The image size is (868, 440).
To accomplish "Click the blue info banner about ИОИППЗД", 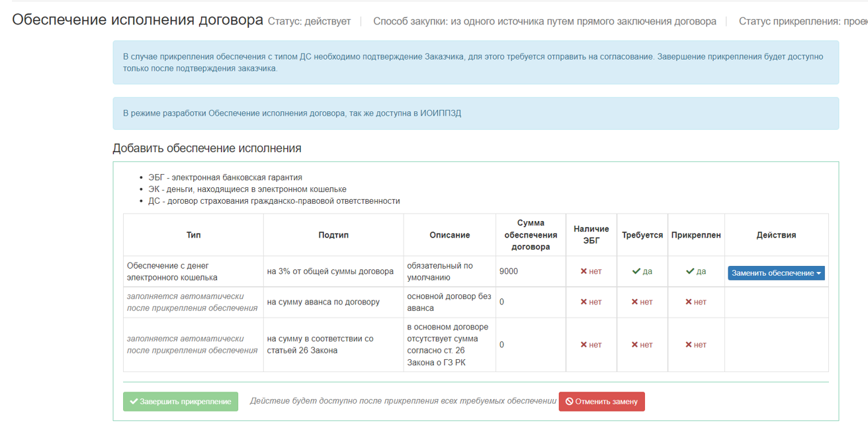I will coord(475,113).
